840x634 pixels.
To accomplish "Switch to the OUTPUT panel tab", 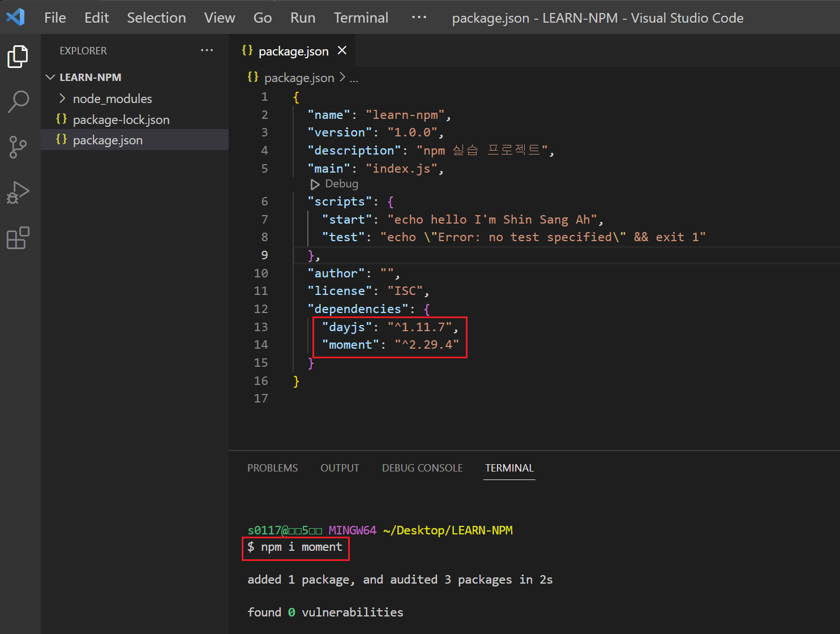I will [340, 468].
